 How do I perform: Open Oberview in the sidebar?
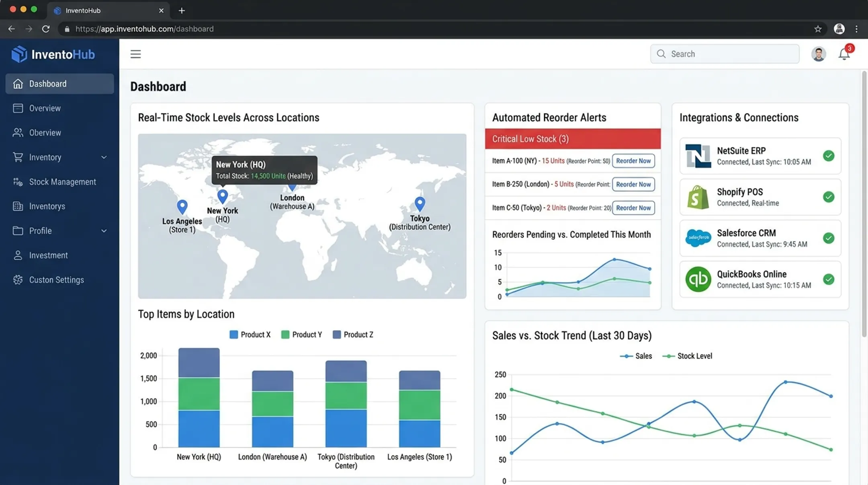59,133
